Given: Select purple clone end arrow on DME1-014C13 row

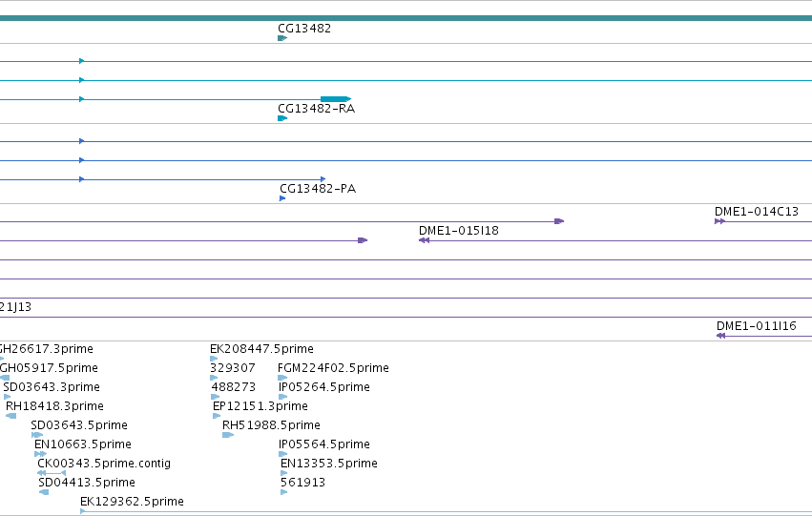Looking at the screenshot, I should click(559, 221).
